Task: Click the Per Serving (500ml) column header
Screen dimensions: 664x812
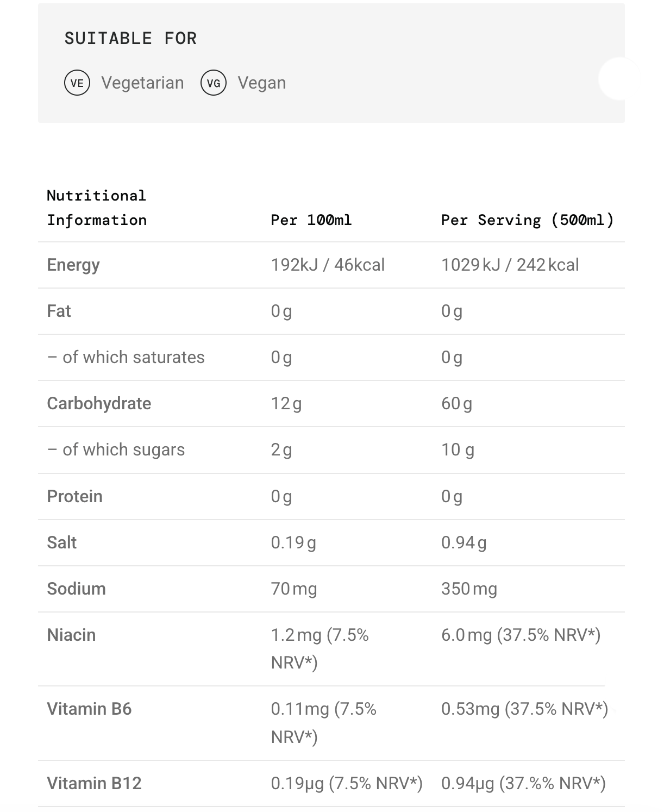Action: pos(527,220)
